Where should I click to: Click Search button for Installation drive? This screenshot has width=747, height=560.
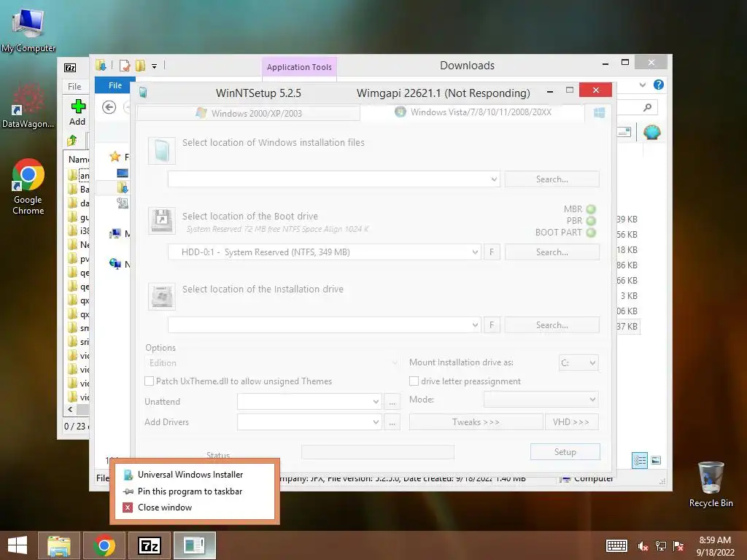point(551,324)
